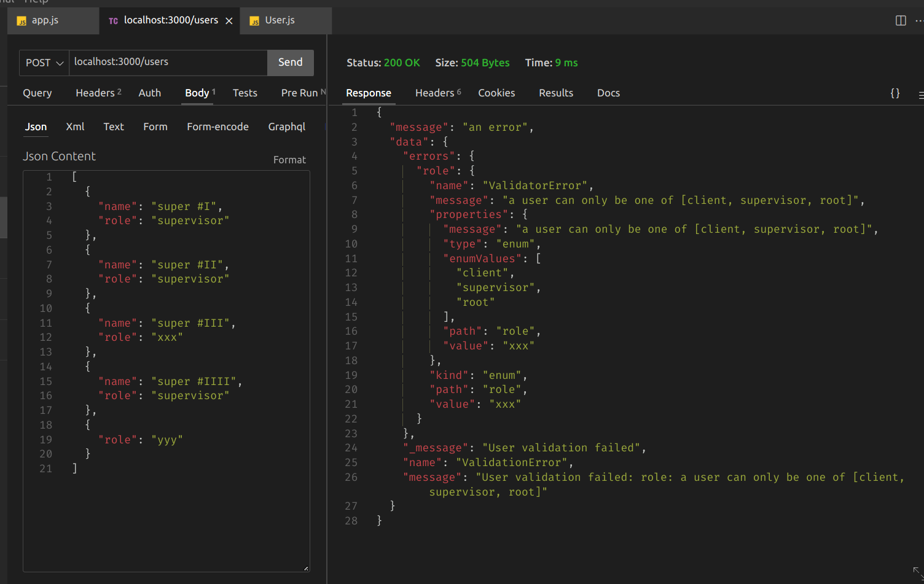This screenshot has height=584, width=924.
Task: Send the request
Action: coord(291,63)
